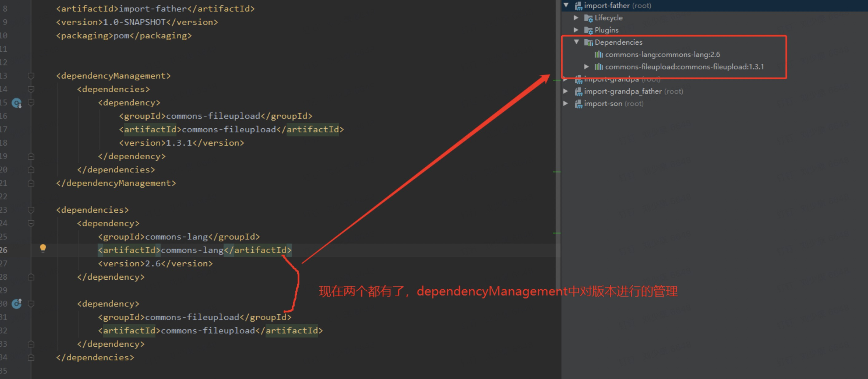This screenshot has width=868, height=379.
Task: Click the Lifecycle folder icon
Action: click(589, 18)
